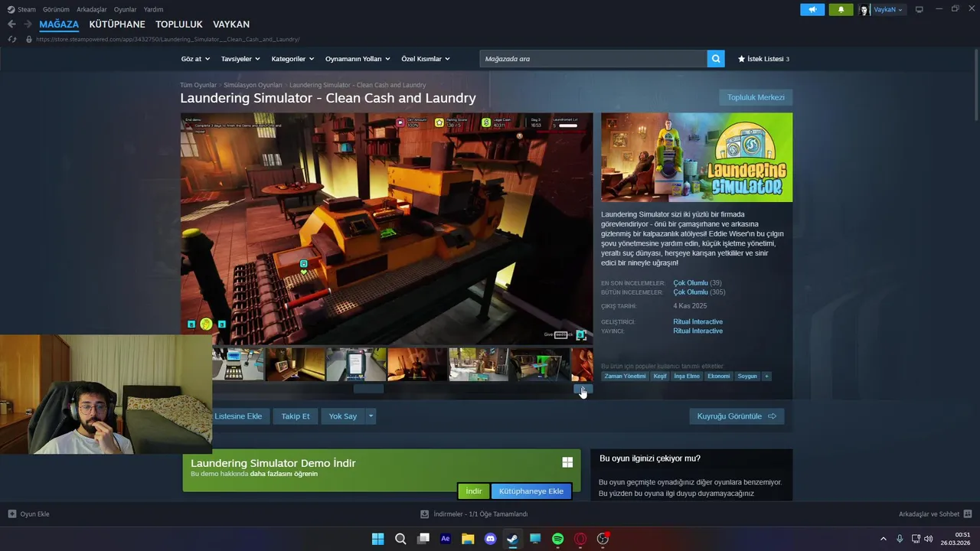Open OBS Studio from taskbar
This screenshot has width=980, height=551.
pyautogui.click(x=603, y=539)
